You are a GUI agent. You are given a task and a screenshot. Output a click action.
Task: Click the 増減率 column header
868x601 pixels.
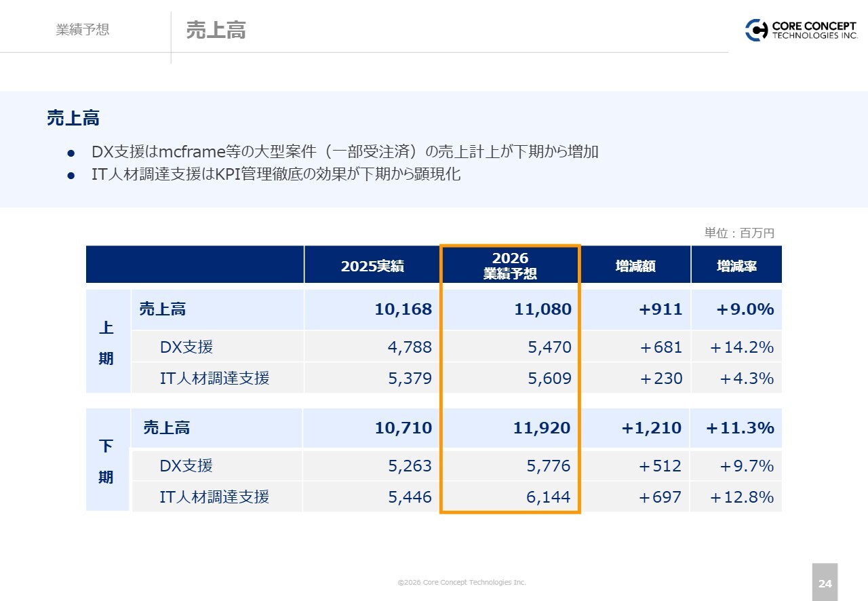736,266
